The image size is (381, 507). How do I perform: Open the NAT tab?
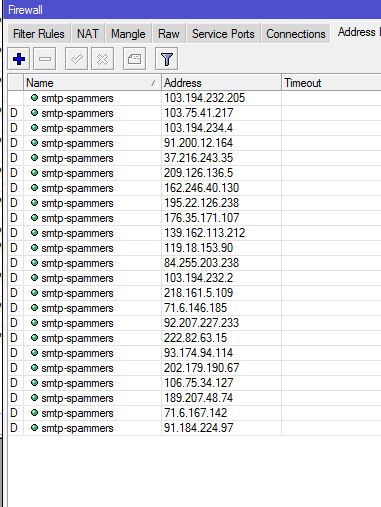click(x=88, y=34)
